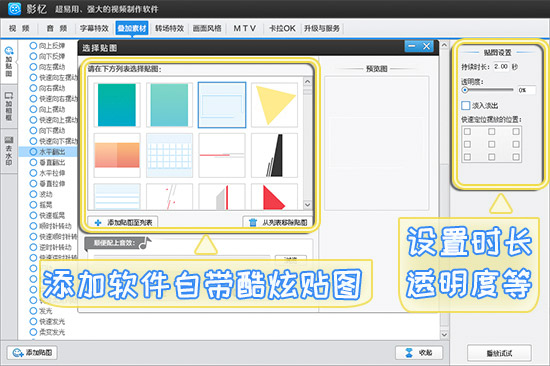This screenshot has width=550, height=366.
Task: Select the highlighted blue frame sticker thumbnail
Action: [x=222, y=105]
